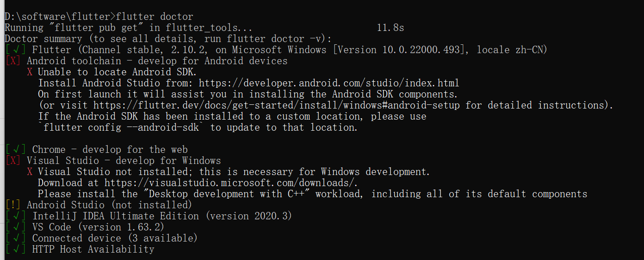Click the 11.8s timing value
The image size is (644, 260).
[390, 28]
